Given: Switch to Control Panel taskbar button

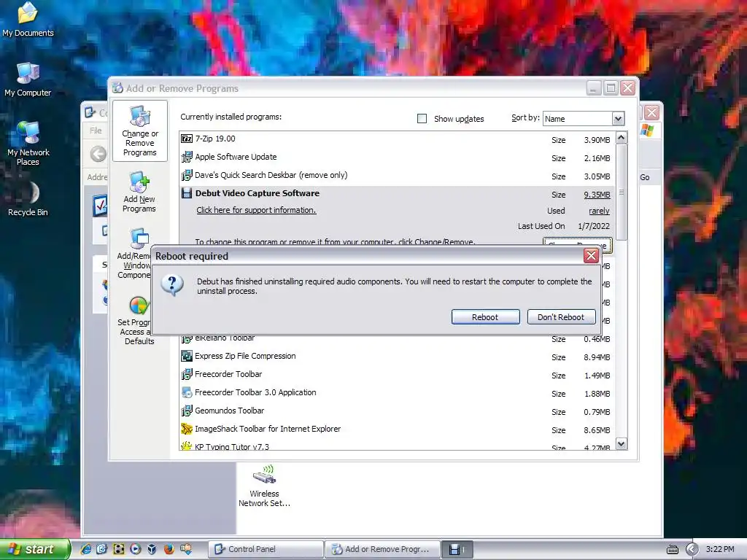Looking at the screenshot, I should tap(266, 549).
